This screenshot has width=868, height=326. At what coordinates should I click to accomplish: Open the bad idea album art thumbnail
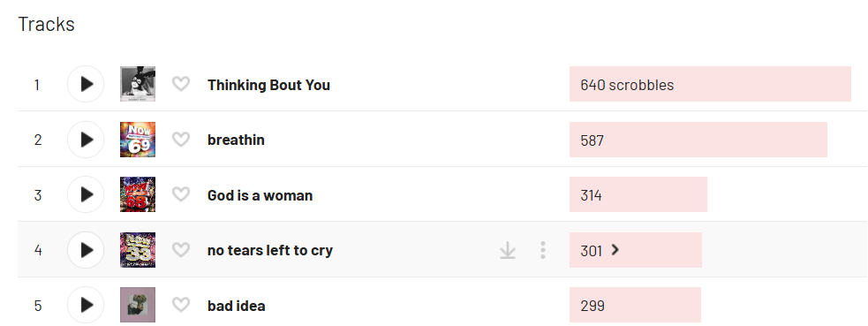tap(137, 305)
